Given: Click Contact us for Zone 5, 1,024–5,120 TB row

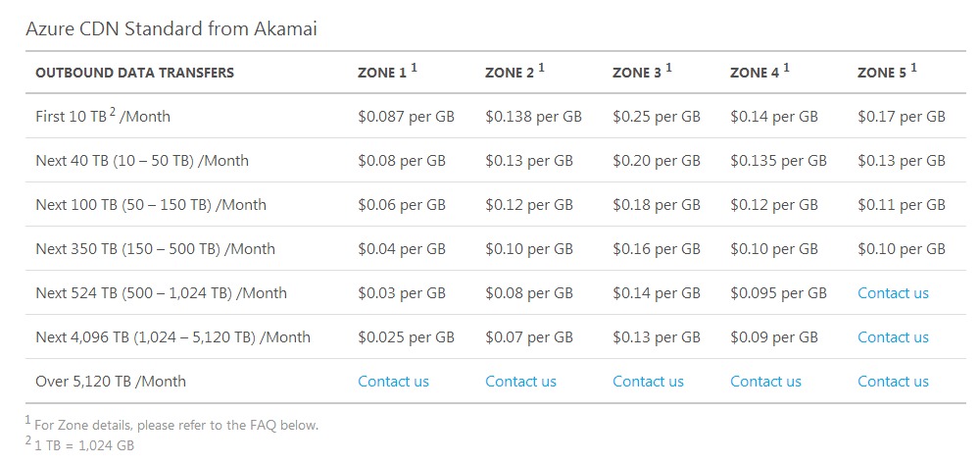Looking at the screenshot, I should click(893, 337).
